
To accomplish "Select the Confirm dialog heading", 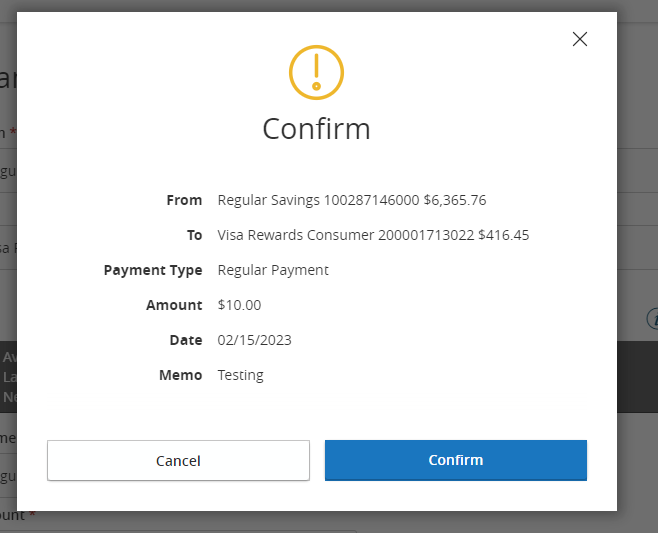I will (x=316, y=129).
